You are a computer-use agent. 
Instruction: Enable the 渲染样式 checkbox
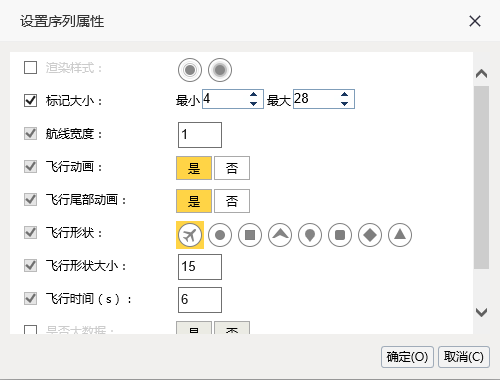coord(30,68)
